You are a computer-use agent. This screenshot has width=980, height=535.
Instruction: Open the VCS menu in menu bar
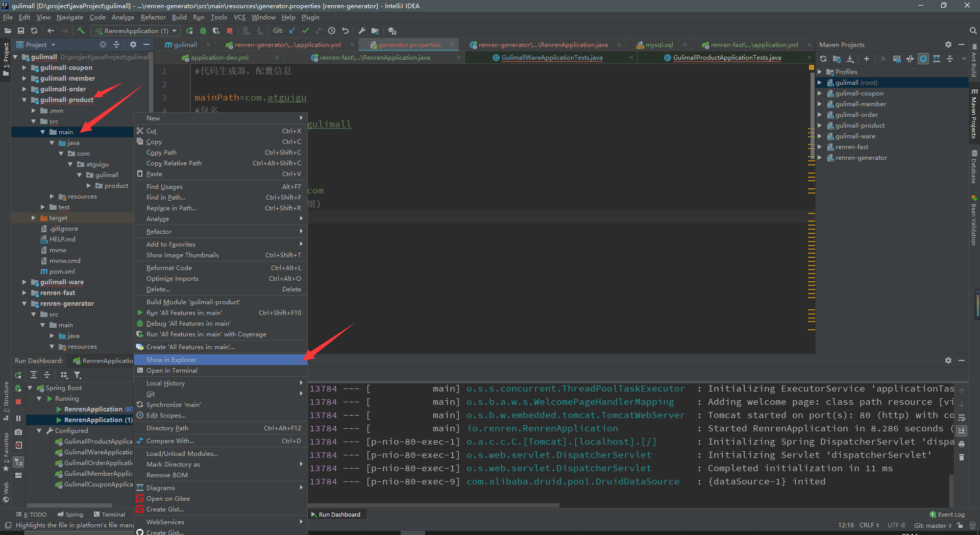pyautogui.click(x=239, y=17)
